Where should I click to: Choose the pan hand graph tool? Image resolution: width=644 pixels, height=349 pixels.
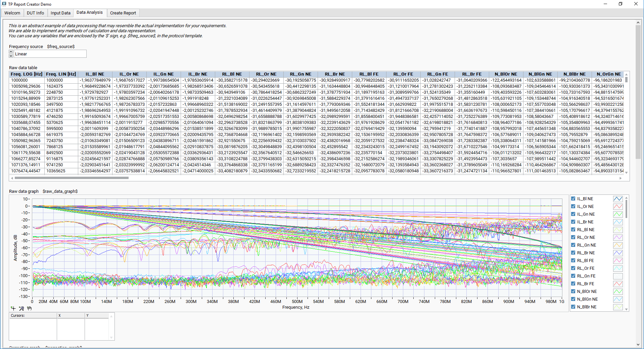[30, 308]
